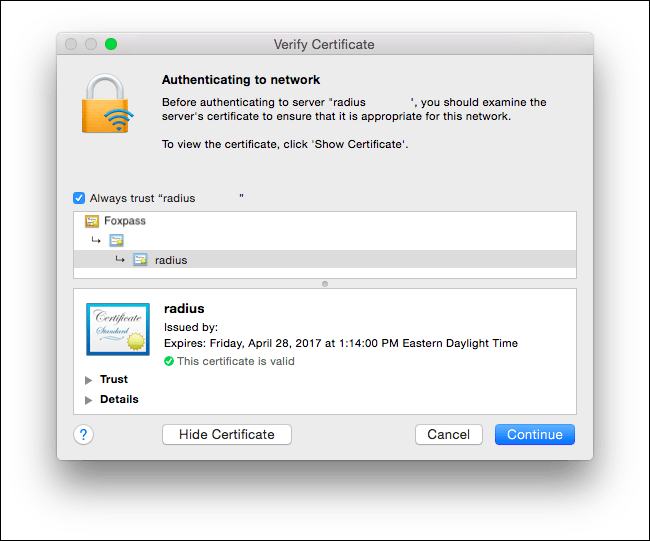Click the arrow beside the intermediate certificate
This screenshot has height=541, width=650.
96,240
